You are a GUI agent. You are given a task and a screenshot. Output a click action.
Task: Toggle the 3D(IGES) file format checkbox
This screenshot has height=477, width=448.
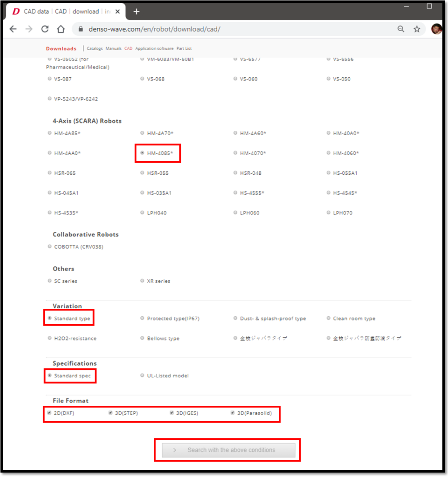click(x=172, y=413)
